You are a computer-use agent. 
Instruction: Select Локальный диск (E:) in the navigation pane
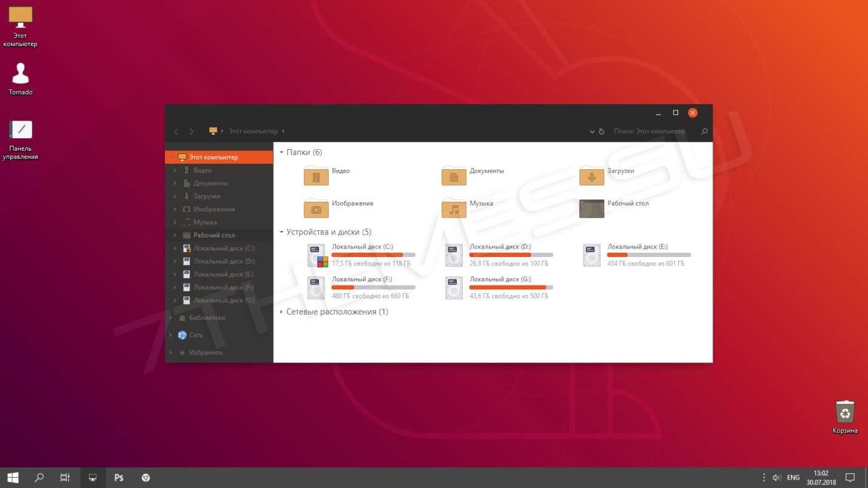tap(219, 275)
